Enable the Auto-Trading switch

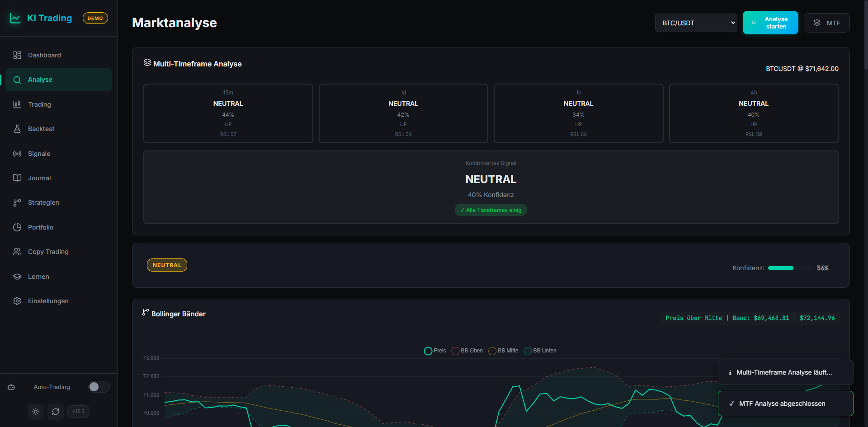[x=99, y=387]
